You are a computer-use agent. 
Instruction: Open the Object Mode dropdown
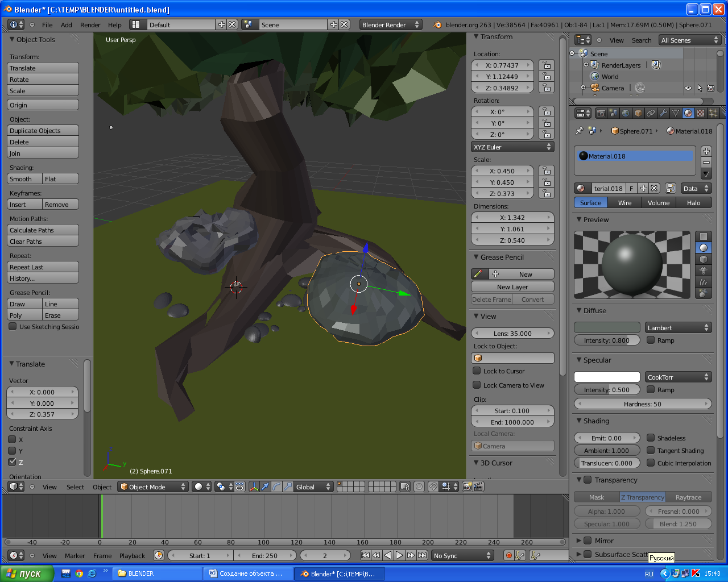(x=153, y=487)
